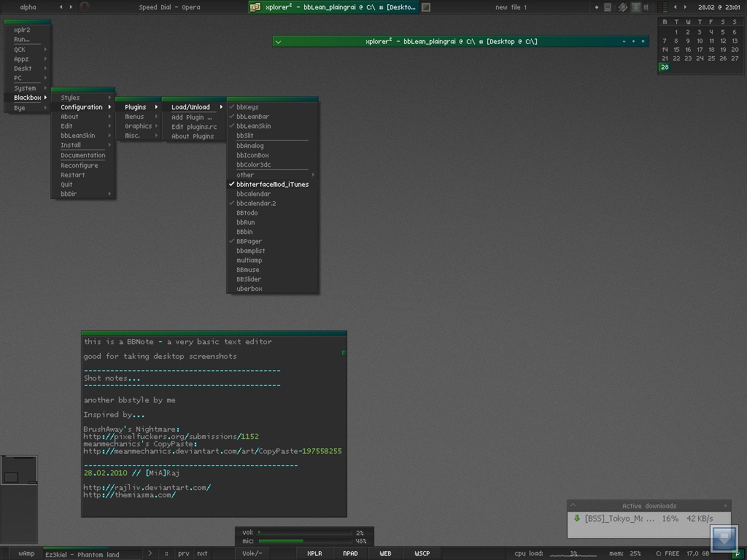Viewport: 747px width, 560px height.
Task: Enable the bbAnalog plugin
Action: click(273, 146)
